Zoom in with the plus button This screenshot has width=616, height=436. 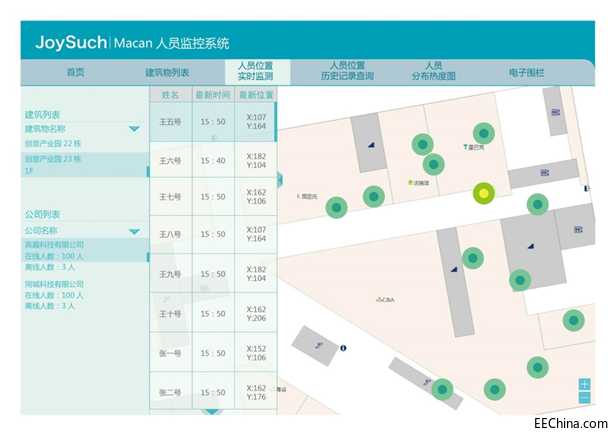(x=584, y=385)
